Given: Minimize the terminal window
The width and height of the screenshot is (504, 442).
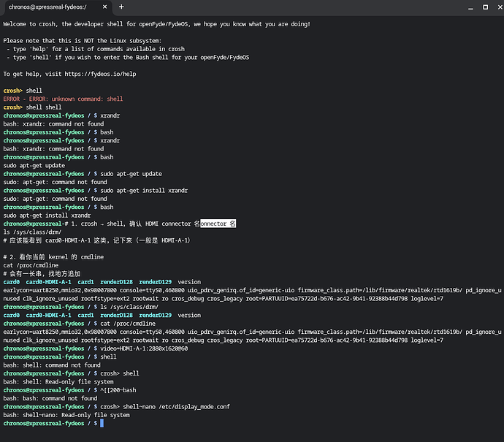Looking at the screenshot, I should (470, 7).
